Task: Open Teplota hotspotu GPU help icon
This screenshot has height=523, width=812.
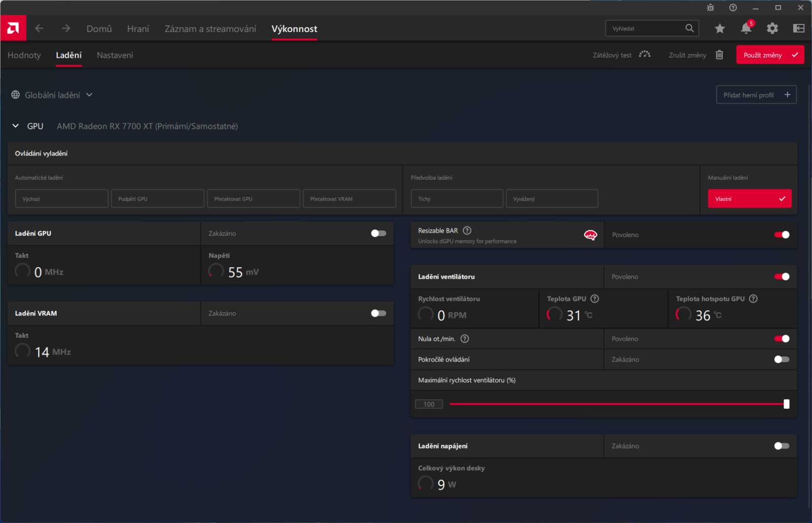Action: [753, 299]
